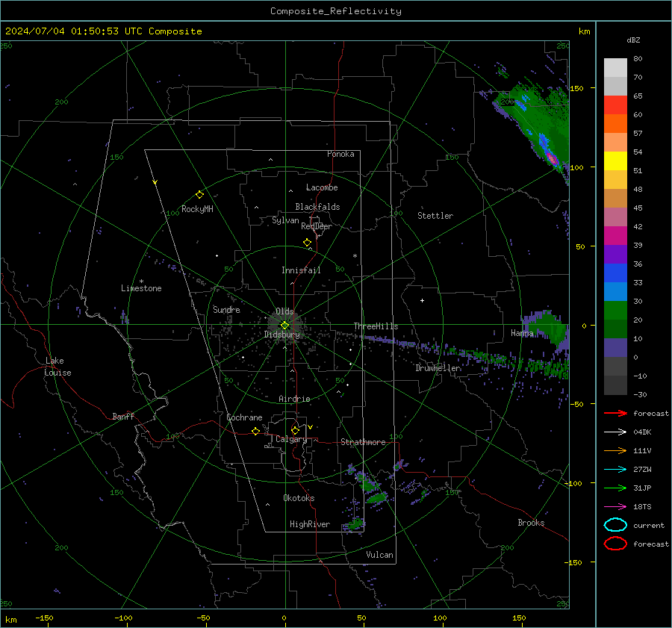The image size is (672, 628).
Task: Click the Brooks town label
Action: tap(532, 523)
